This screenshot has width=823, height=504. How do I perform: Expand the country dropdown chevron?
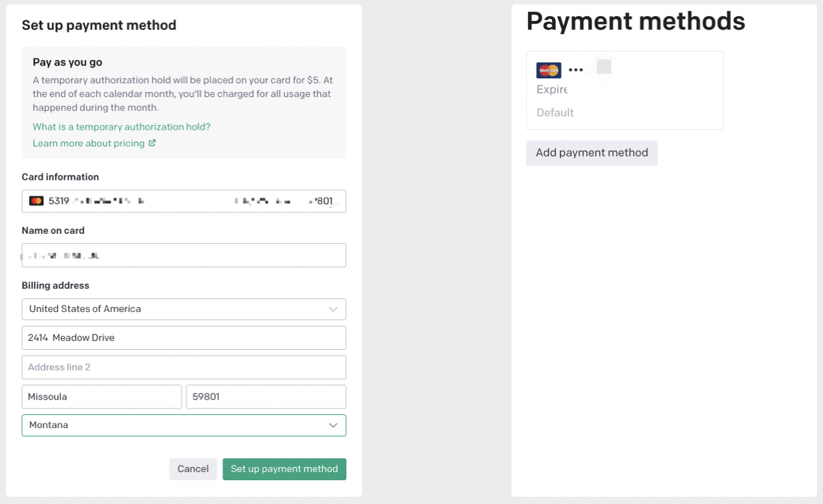pyautogui.click(x=333, y=309)
